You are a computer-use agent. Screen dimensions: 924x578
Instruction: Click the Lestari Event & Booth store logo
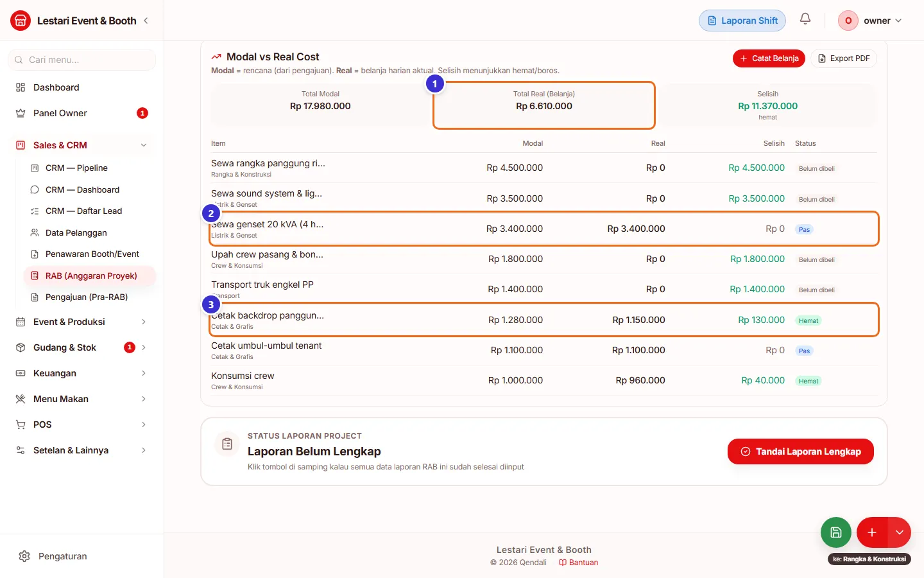[21, 21]
